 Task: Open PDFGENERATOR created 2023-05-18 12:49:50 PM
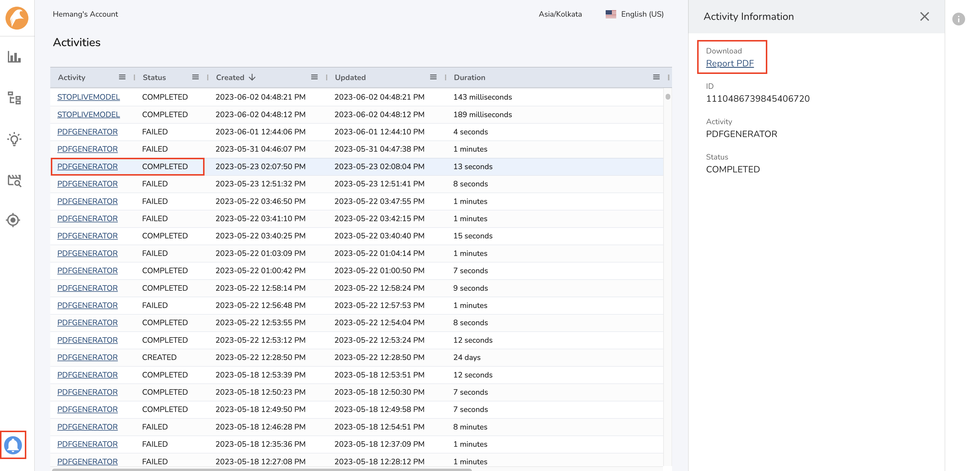tap(87, 409)
